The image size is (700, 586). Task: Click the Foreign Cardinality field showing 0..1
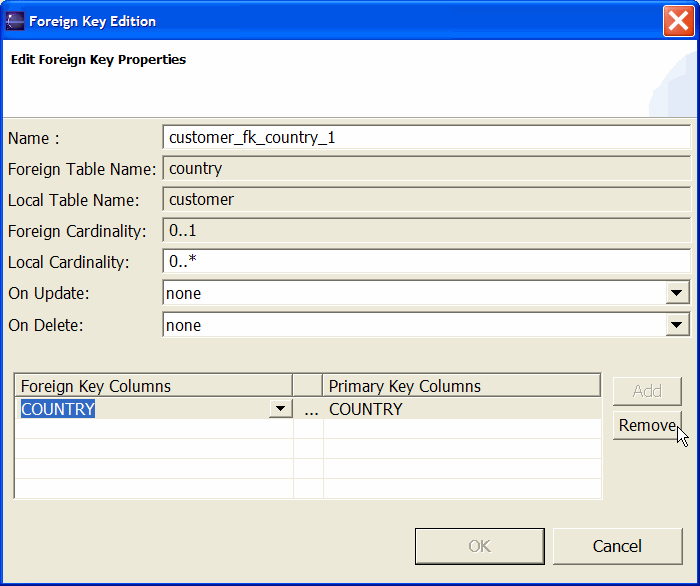(x=426, y=231)
